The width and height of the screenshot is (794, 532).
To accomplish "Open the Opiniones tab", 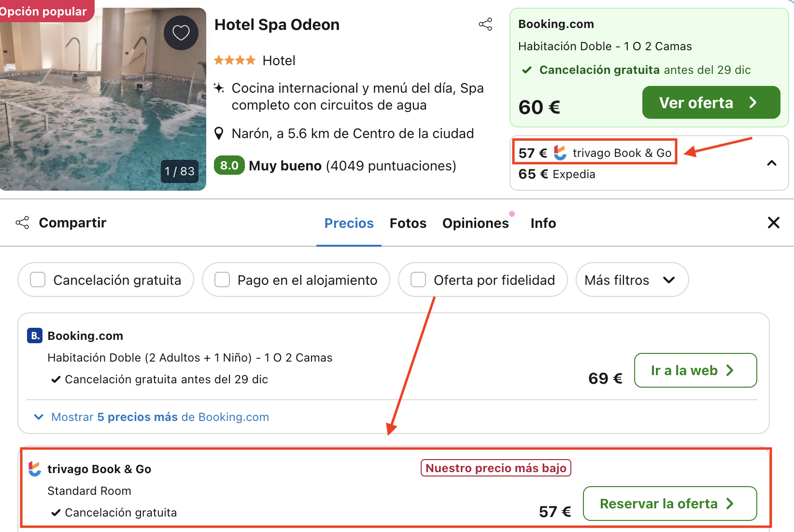I will tap(476, 223).
